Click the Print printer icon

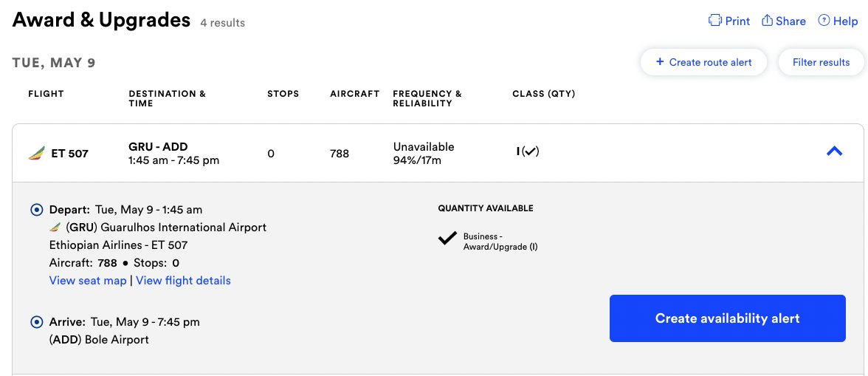click(x=715, y=21)
